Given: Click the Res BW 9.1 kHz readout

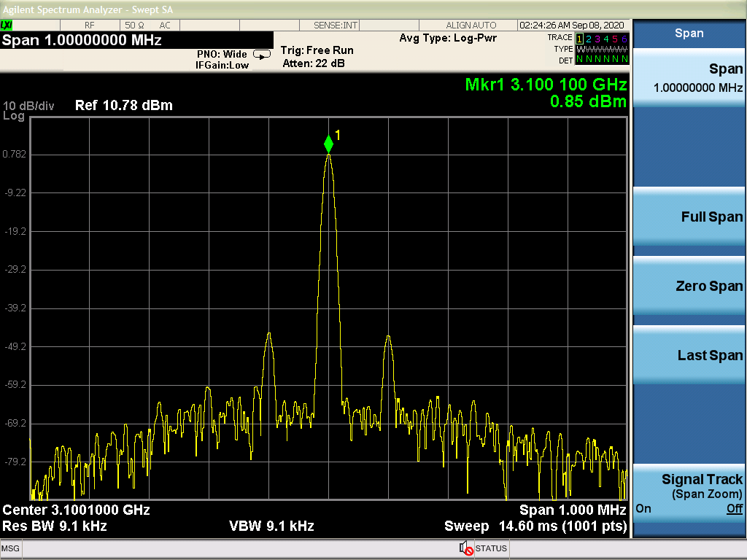Looking at the screenshot, I should coord(55,526).
